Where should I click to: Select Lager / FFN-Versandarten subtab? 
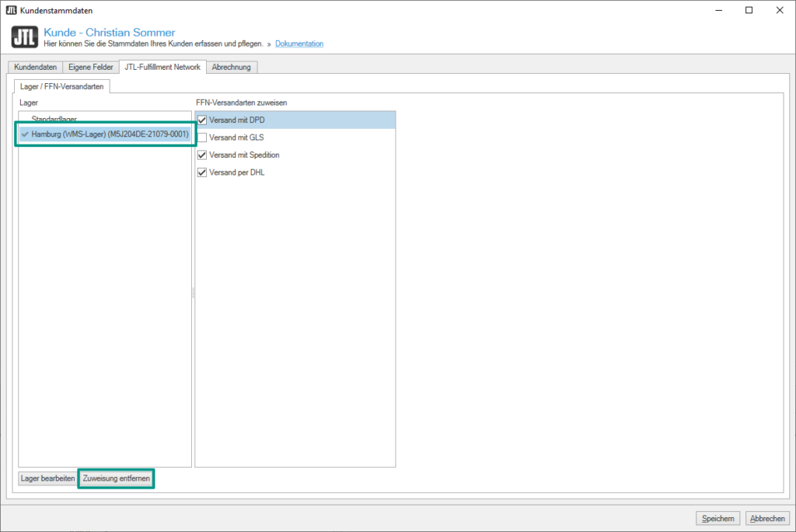click(x=62, y=86)
